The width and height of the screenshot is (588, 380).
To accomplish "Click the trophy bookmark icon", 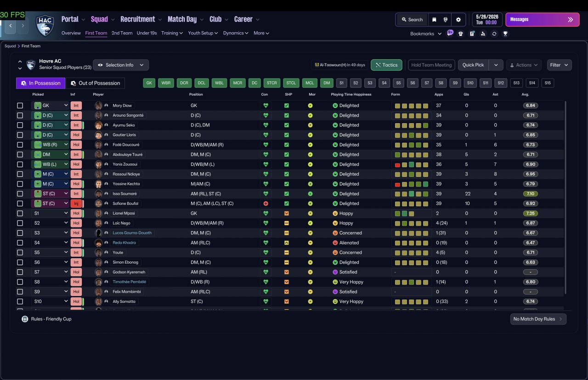I will tap(505, 34).
